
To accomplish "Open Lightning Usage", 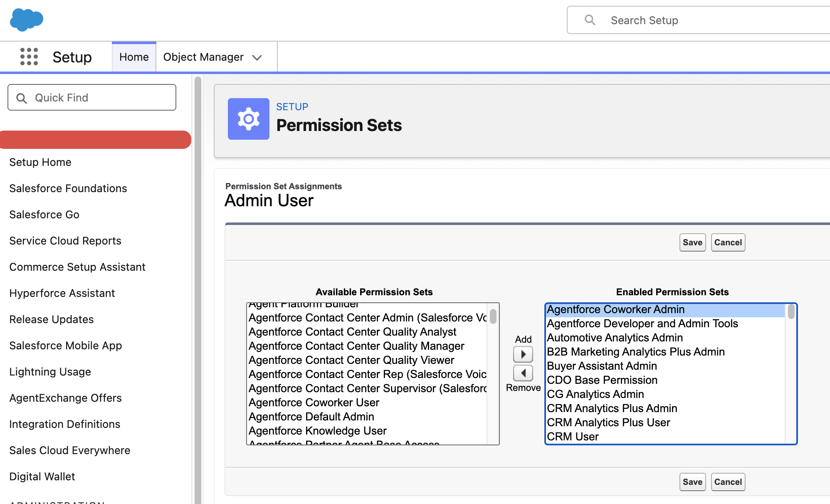I will [50, 372].
